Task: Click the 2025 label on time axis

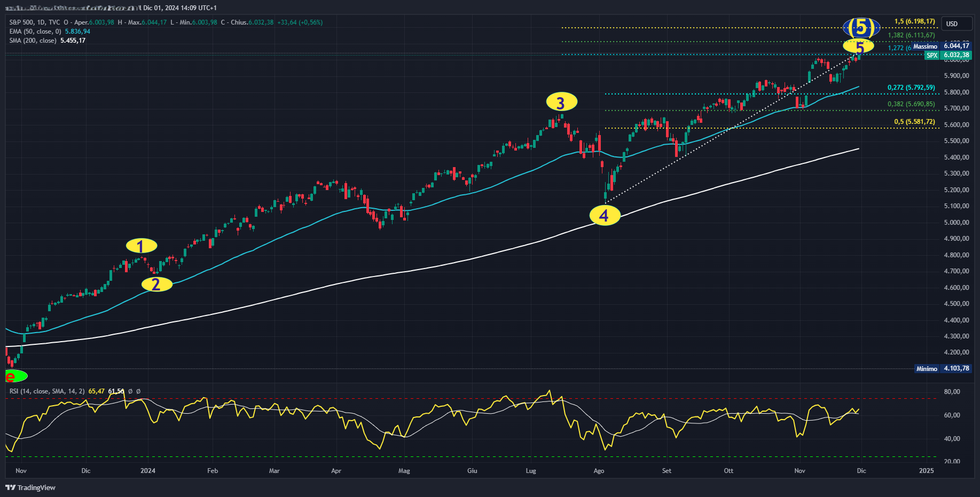Action: [927, 471]
